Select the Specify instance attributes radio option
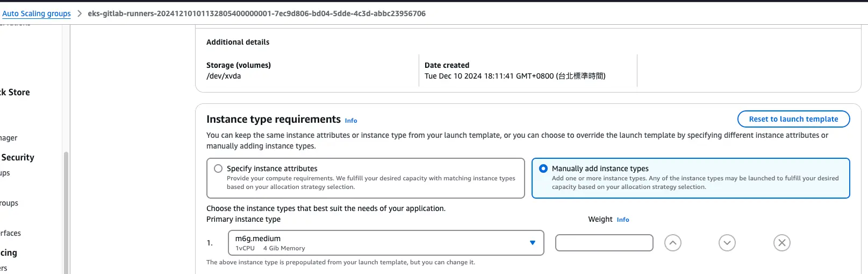 click(x=218, y=168)
